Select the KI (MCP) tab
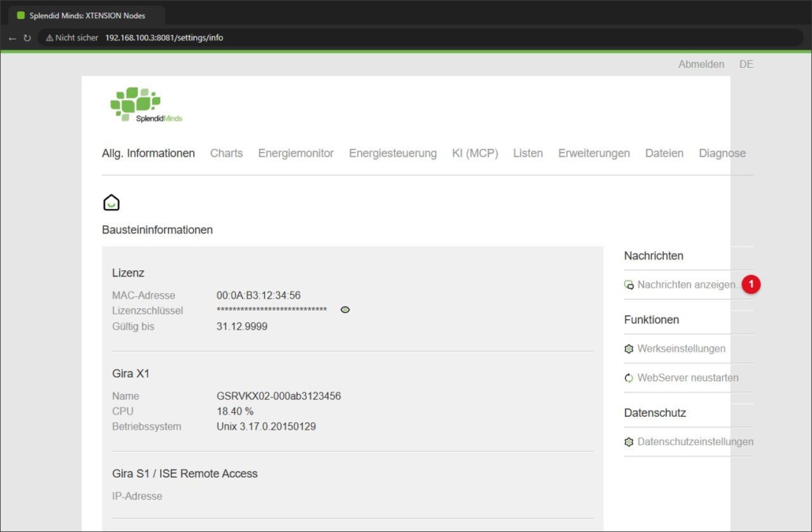The image size is (812, 532). 475,153
